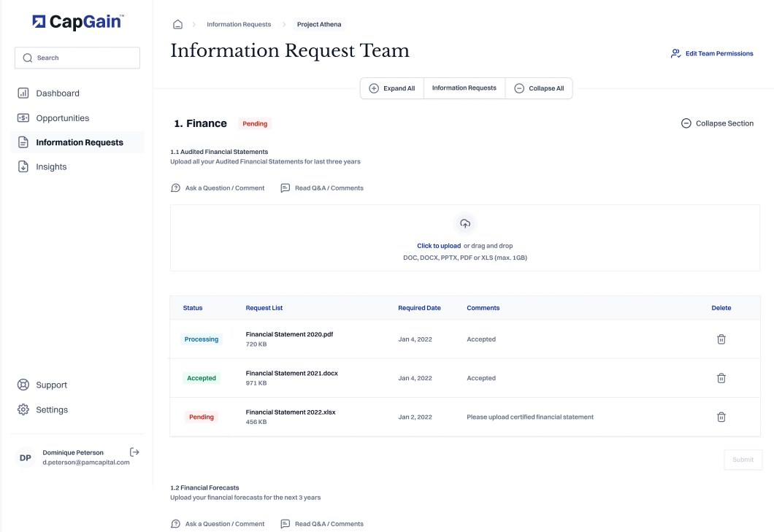The width and height of the screenshot is (774, 532).
Task: Delete Financial Statement 2020.pdf with trash icon
Action: (721, 339)
